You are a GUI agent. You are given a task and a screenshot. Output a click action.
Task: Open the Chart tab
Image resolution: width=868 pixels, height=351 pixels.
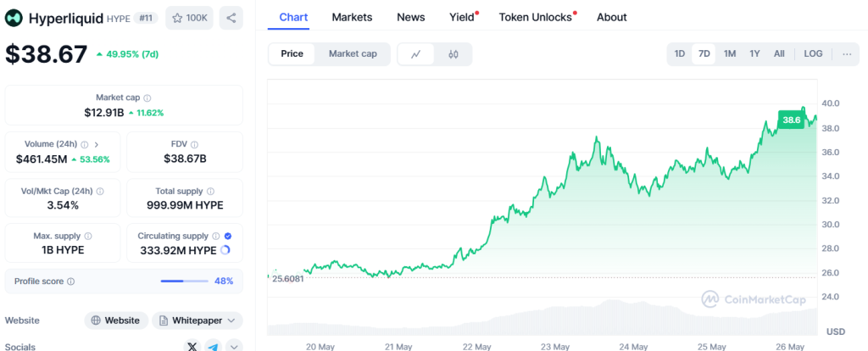pos(293,17)
